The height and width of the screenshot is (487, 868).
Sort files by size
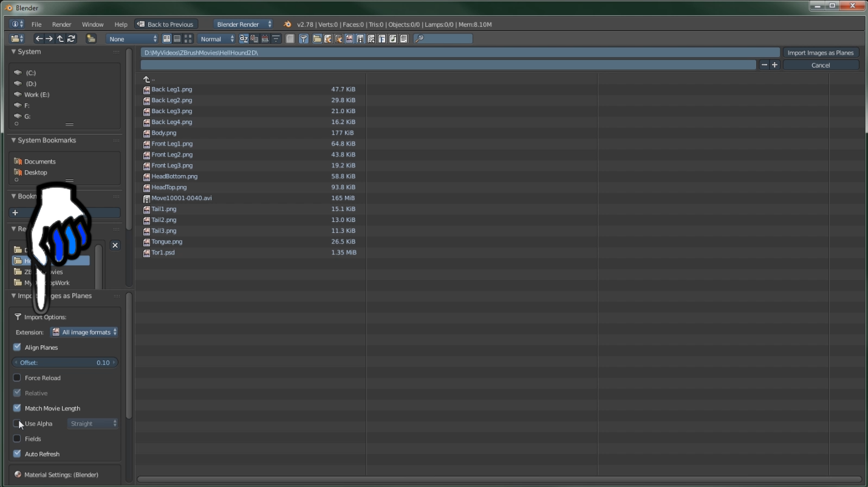pos(276,39)
